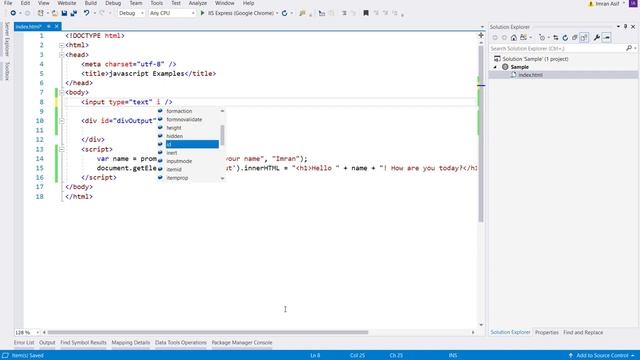Click the editor horizontal scrollbar thumb

pyautogui.click(x=208, y=332)
